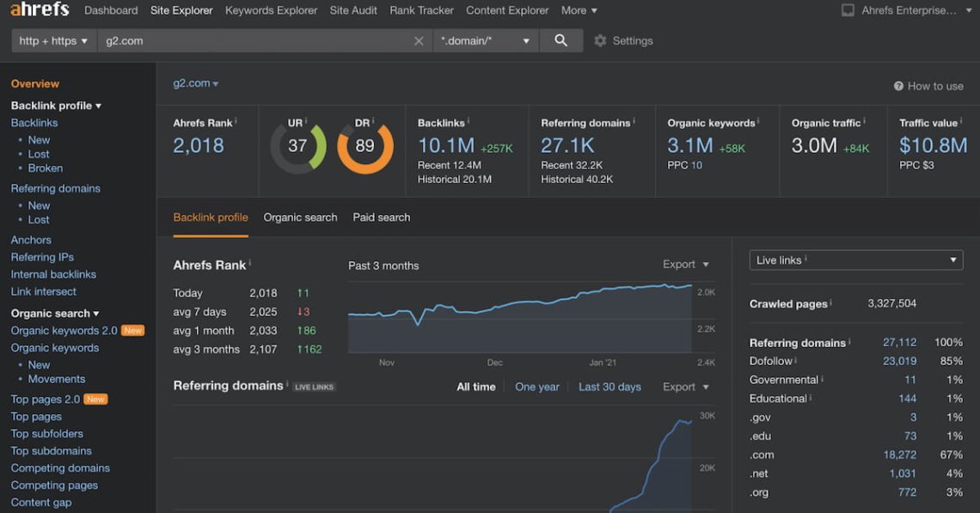Screen dimensions: 980x513
Task: Click Organic keywords value 3.1M
Action: coord(689,145)
